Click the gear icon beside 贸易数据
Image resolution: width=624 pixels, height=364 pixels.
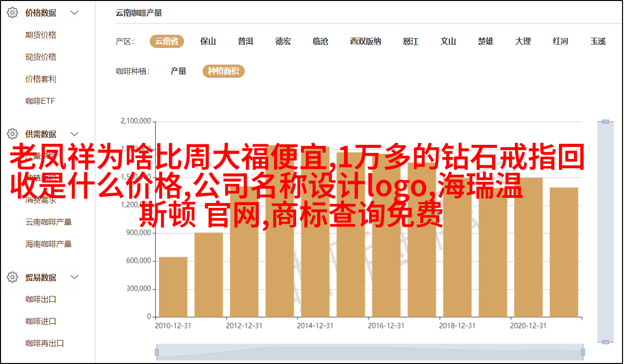click(x=12, y=277)
